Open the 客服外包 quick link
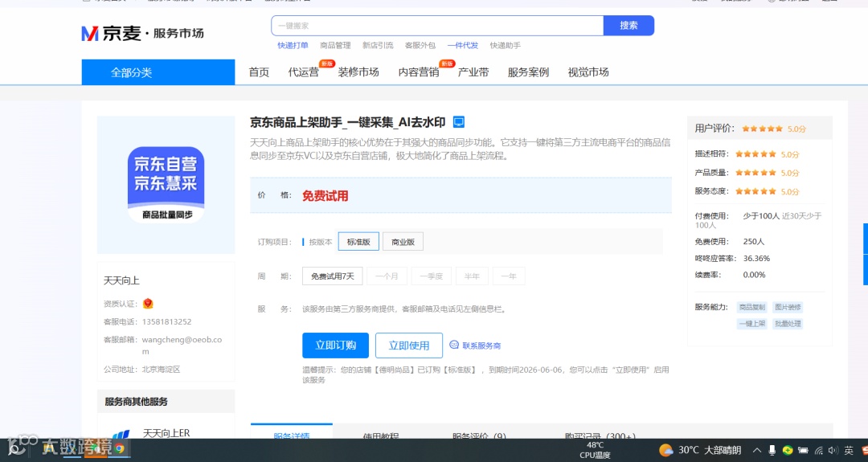Viewport: 868px width, 462px height. click(x=420, y=45)
